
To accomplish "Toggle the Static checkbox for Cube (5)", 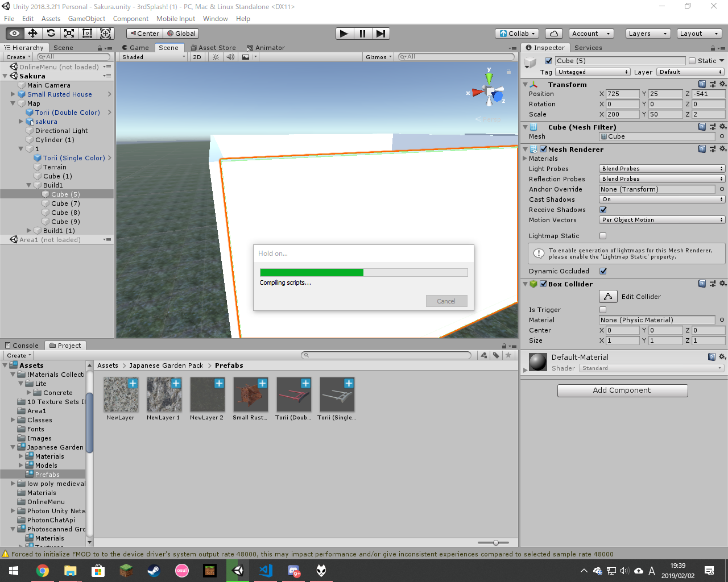I will 692,61.
